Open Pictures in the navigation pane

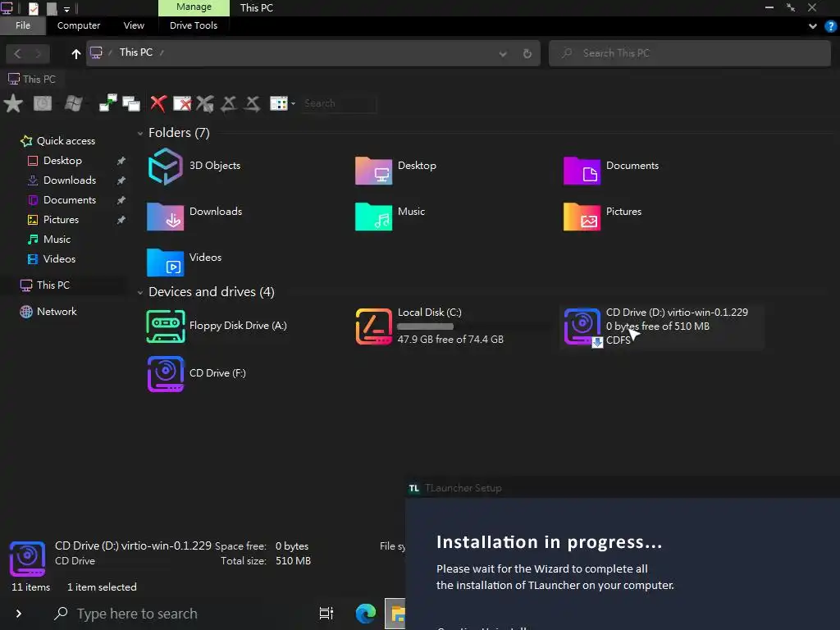point(61,220)
